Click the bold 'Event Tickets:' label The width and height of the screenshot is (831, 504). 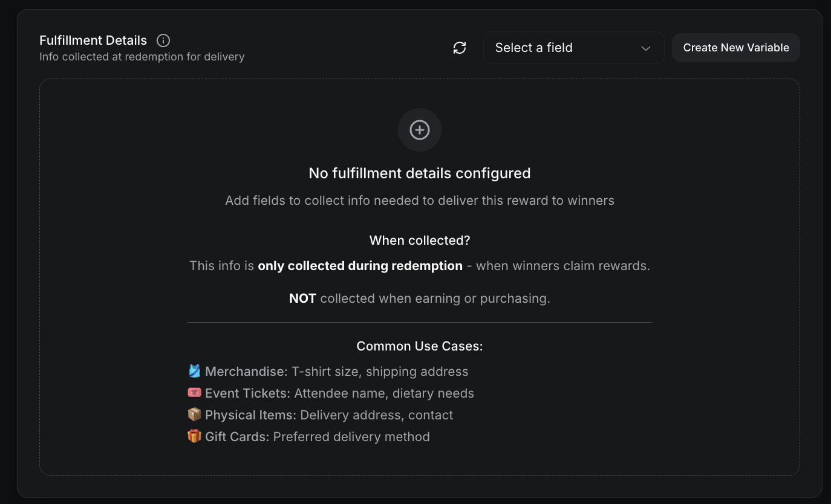(x=247, y=393)
